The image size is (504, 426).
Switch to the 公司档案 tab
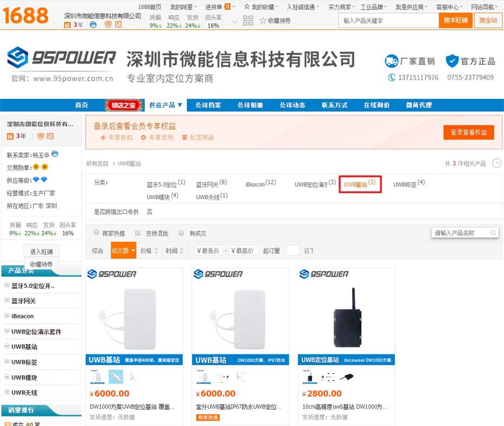(208, 105)
